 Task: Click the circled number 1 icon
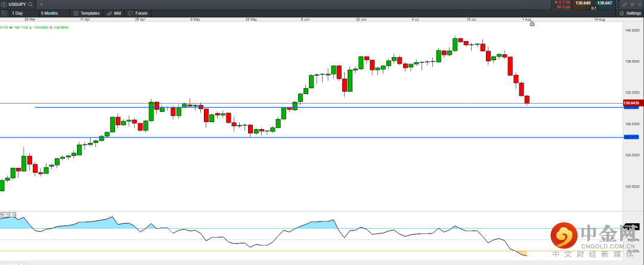(x=4, y=4)
